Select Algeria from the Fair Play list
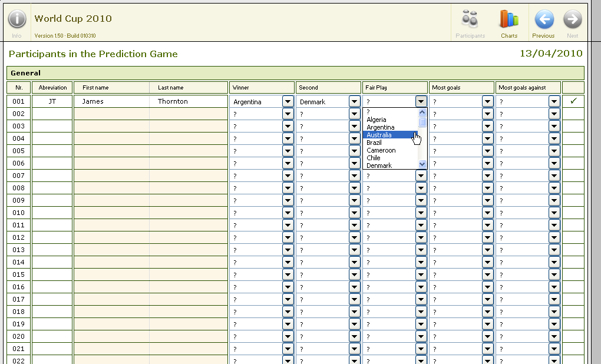 click(377, 120)
